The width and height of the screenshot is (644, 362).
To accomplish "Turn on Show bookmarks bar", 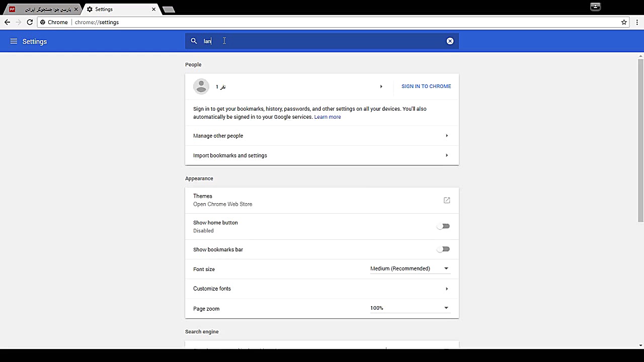I will coord(443,249).
